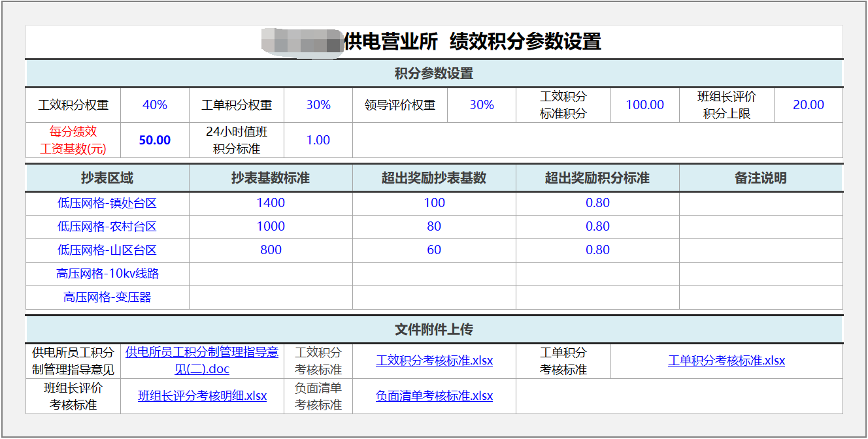Open 供电所员工积分制管理指导意见(二).doc link
The image size is (868, 439).
[x=202, y=361]
